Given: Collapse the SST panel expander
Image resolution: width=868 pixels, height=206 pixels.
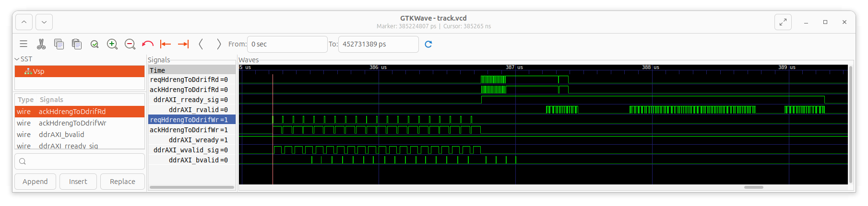Looking at the screenshot, I should coord(17,59).
